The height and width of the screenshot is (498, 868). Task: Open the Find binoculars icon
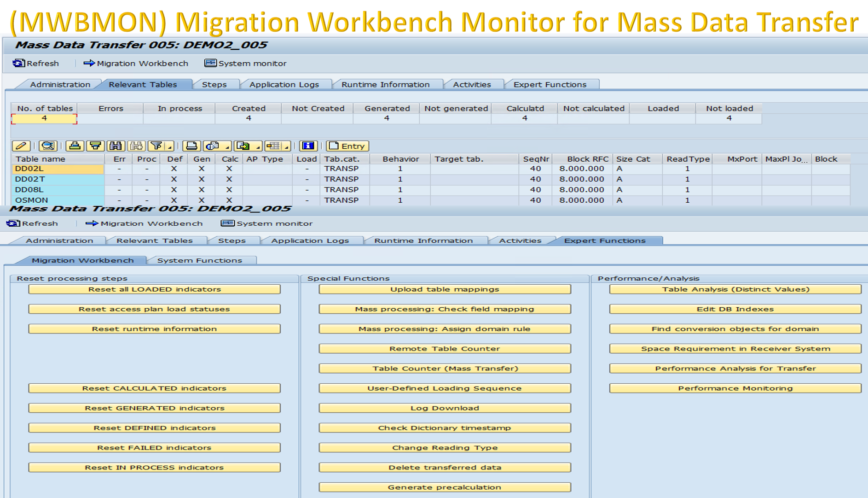[x=116, y=146]
